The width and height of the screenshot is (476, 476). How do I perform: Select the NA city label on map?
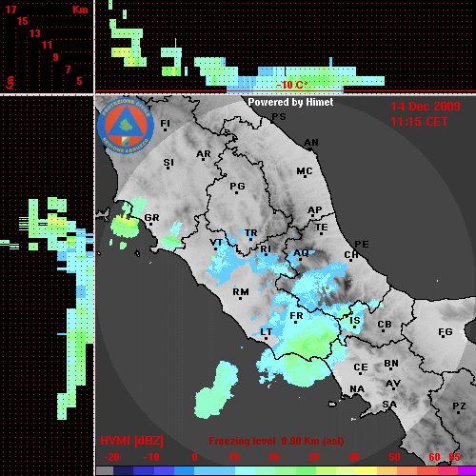tap(357, 389)
